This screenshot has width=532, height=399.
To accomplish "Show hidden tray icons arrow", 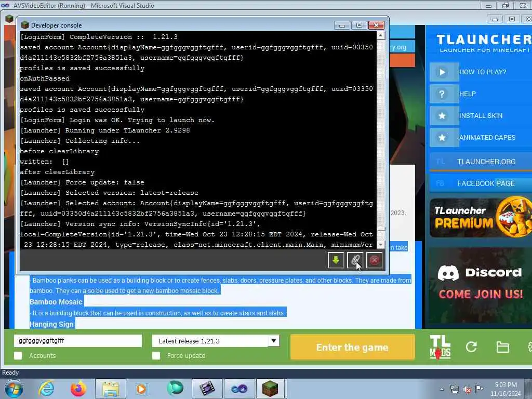I will pyautogui.click(x=442, y=389).
